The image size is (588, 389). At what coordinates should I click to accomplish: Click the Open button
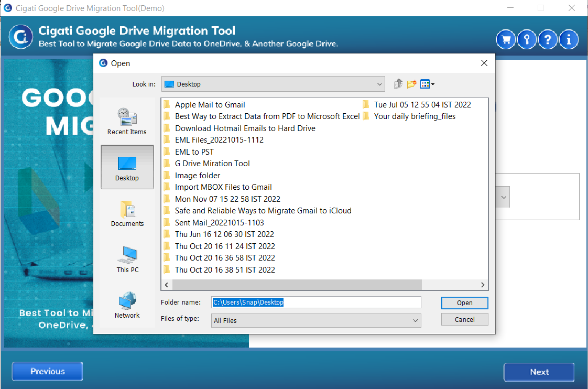click(x=465, y=302)
